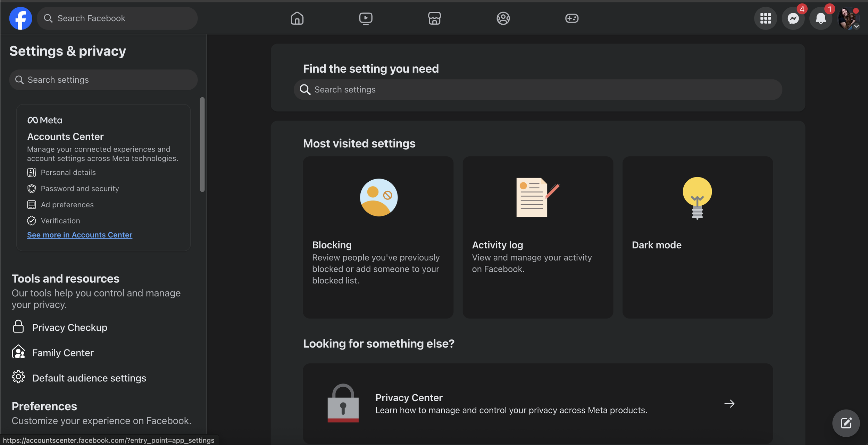
Task: Open Privacy Checkup tool
Action: pyautogui.click(x=69, y=327)
